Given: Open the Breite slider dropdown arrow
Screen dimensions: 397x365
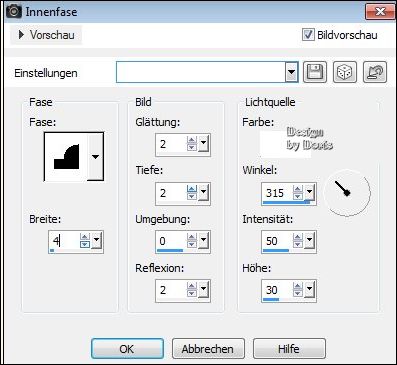Looking at the screenshot, I should pos(97,240).
